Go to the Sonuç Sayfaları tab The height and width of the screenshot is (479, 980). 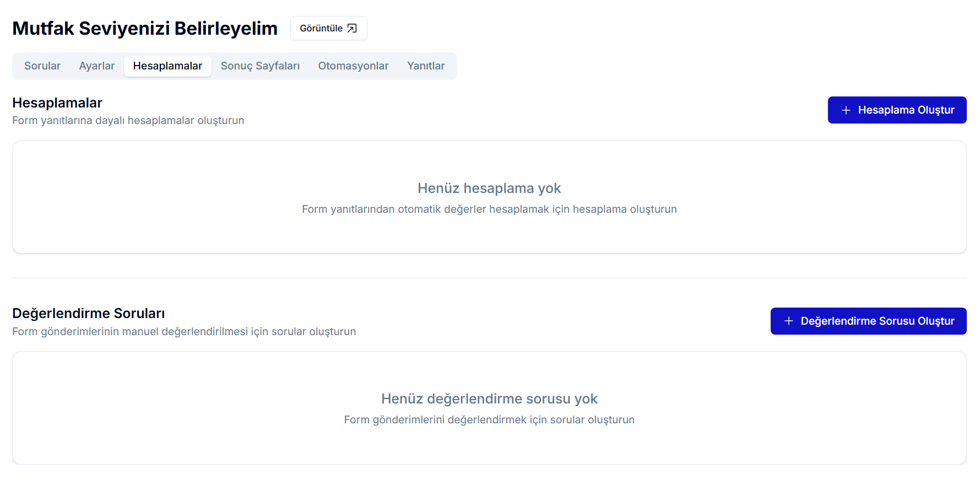click(x=260, y=66)
